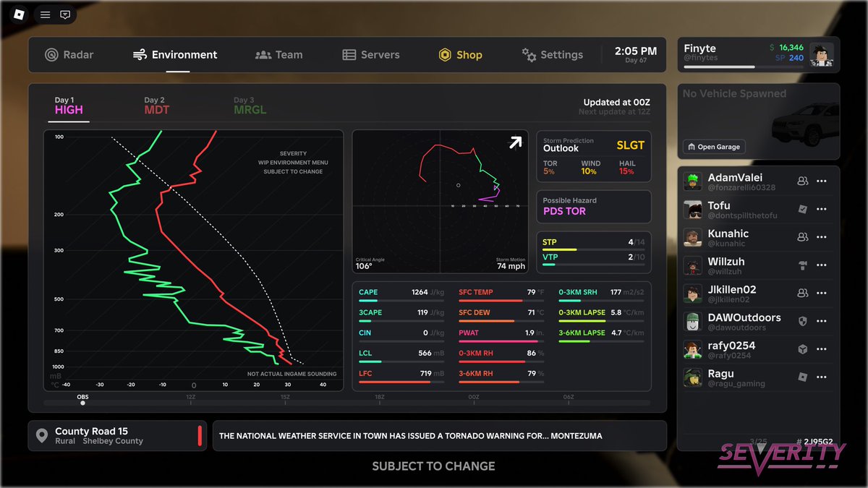Open DAWOutdoors' more options menu

point(822,321)
